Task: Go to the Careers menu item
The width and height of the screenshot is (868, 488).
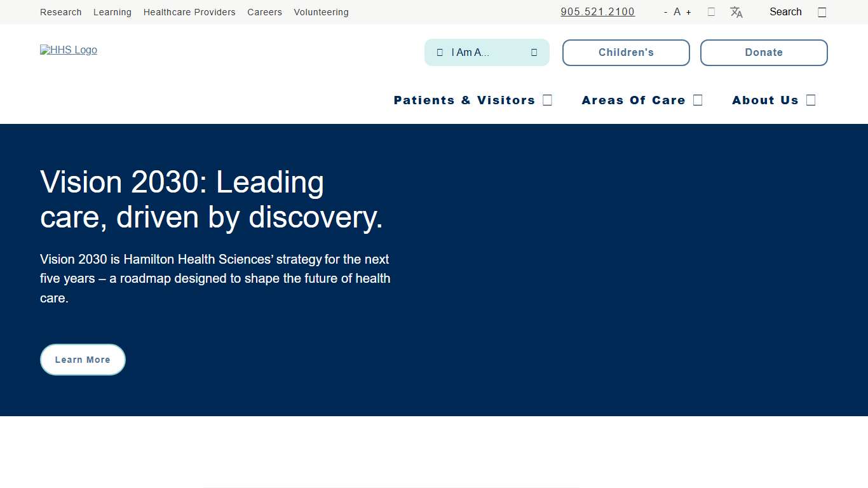Action: point(264,12)
